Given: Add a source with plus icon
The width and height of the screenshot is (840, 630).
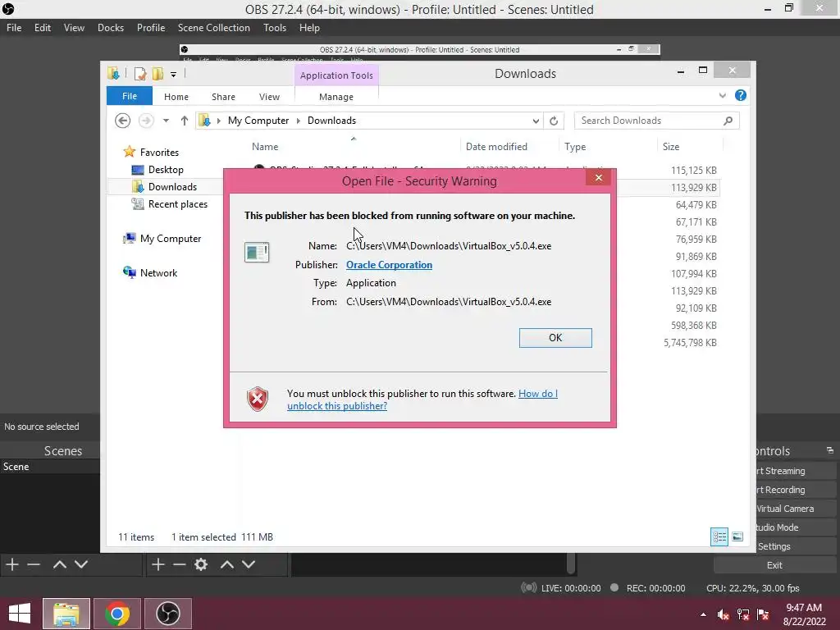Looking at the screenshot, I should pyautogui.click(x=158, y=564).
